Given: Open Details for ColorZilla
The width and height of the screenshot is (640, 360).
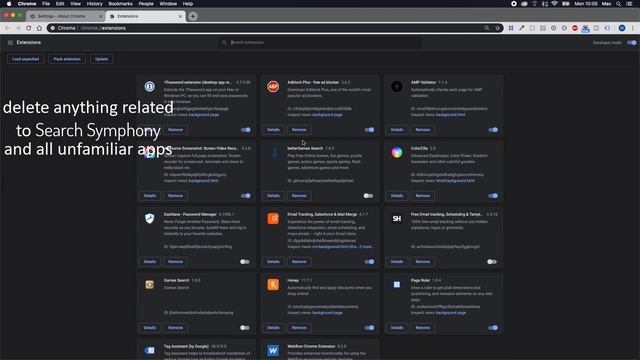Looking at the screenshot, I should pyautogui.click(x=397, y=196).
